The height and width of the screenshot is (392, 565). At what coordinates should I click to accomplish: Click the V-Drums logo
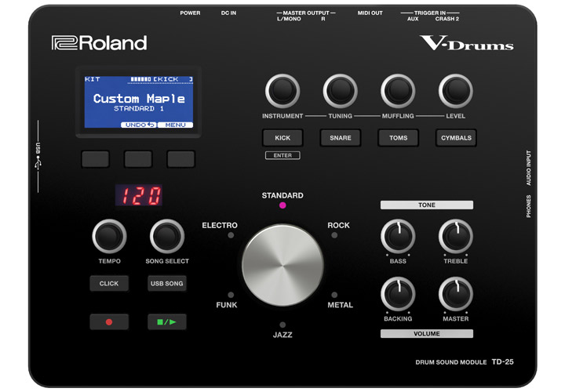[x=467, y=43]
